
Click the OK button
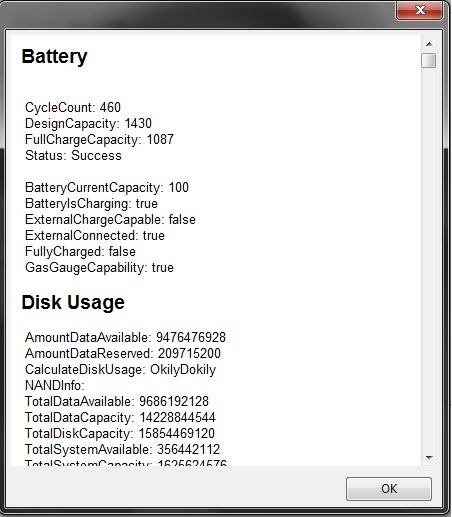(x=389, y=489)
